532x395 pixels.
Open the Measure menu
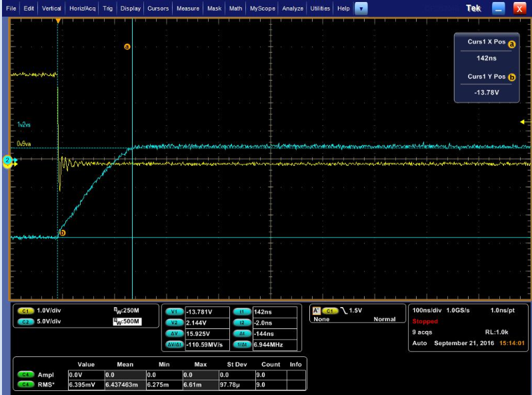188,9
